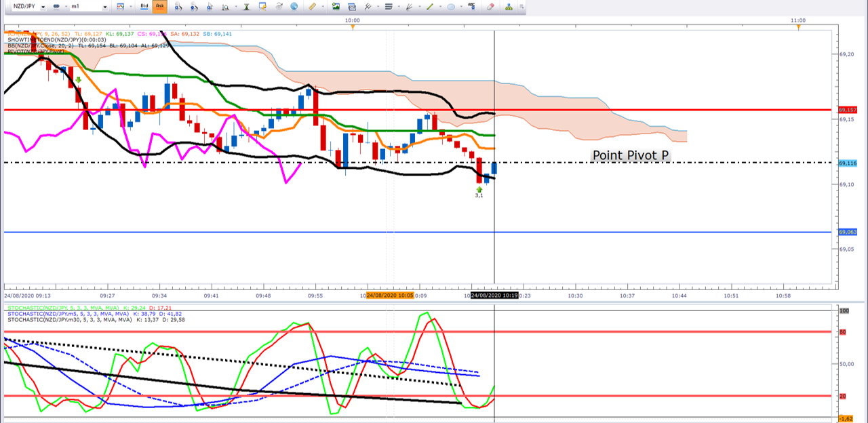Select the eraser tool
The image size is (868, 423).
pos(490,6)
